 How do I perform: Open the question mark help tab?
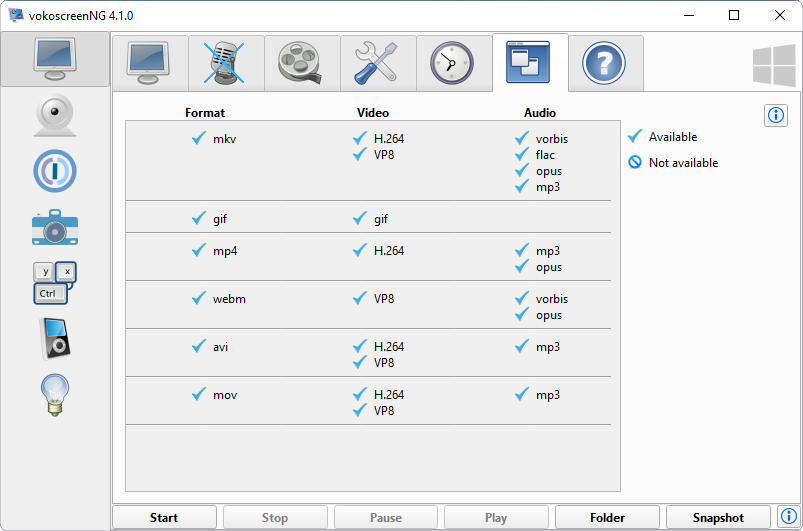pyautogui.click(x=604, y=63)
